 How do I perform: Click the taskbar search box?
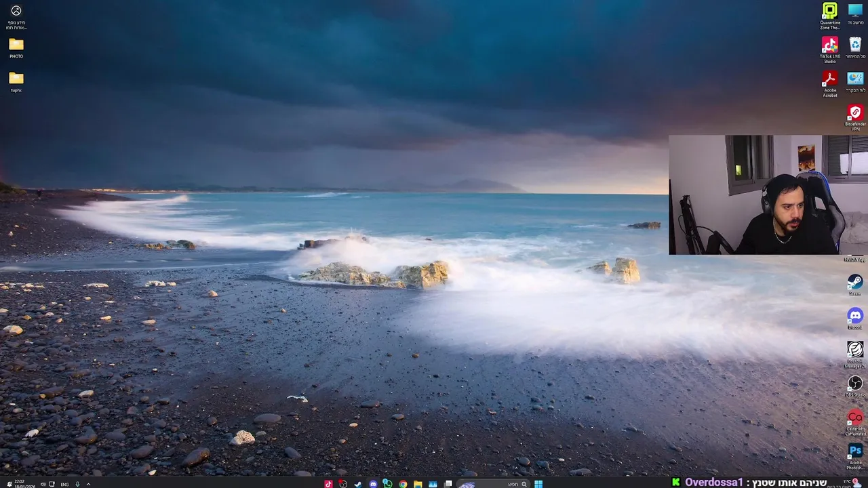click(x=494, y=484)
